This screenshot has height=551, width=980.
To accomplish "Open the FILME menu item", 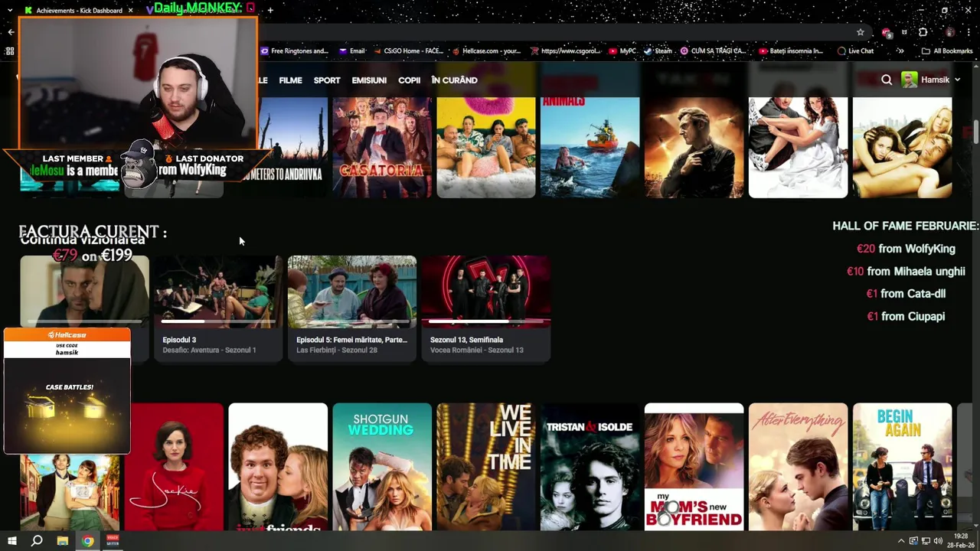I will [x=290, y=80].
